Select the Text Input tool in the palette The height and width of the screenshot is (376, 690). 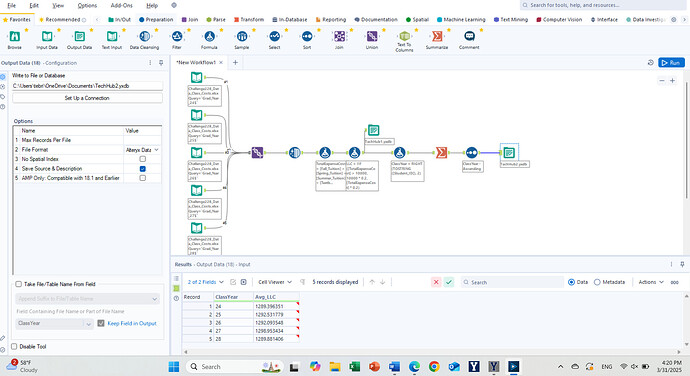click(x=112, y=40)
